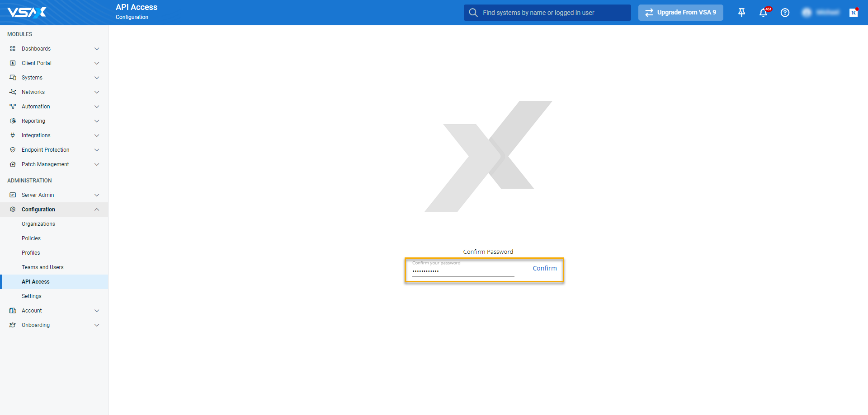Open the notifications bell

click(764, 13)
